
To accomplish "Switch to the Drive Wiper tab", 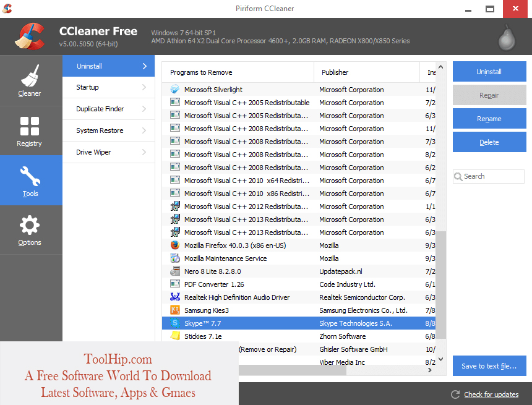I will [109, 152].
